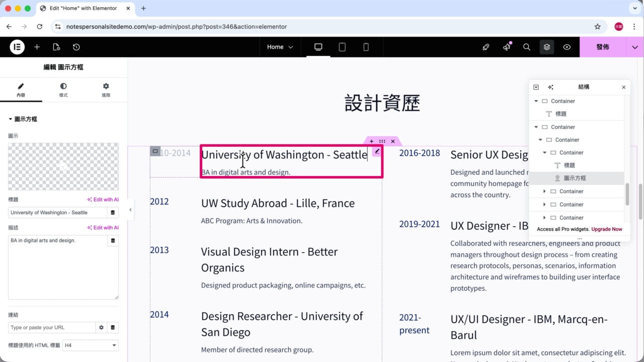Open the Home page selector dropdown
Viewport: 644px width, 362px height.
point(280,47)
